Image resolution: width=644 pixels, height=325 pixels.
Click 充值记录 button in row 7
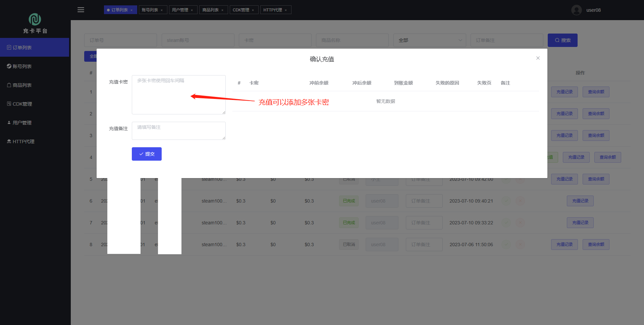pyautogui.click(x=580, y=223)
